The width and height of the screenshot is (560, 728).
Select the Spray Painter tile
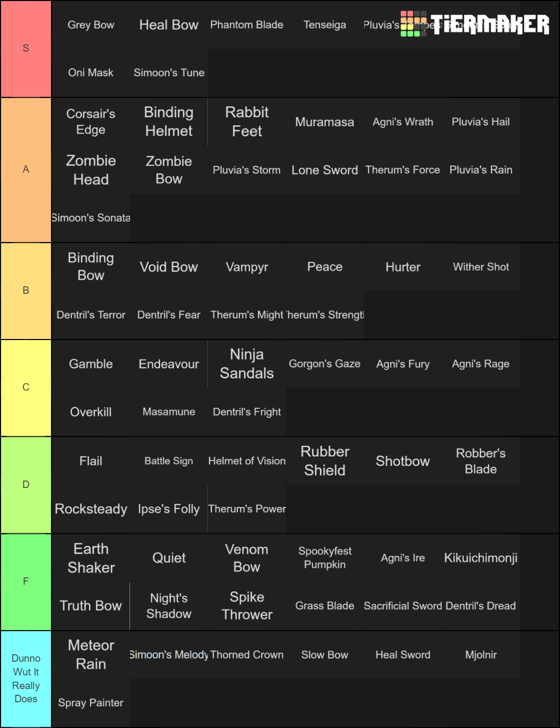coord(91,703)
